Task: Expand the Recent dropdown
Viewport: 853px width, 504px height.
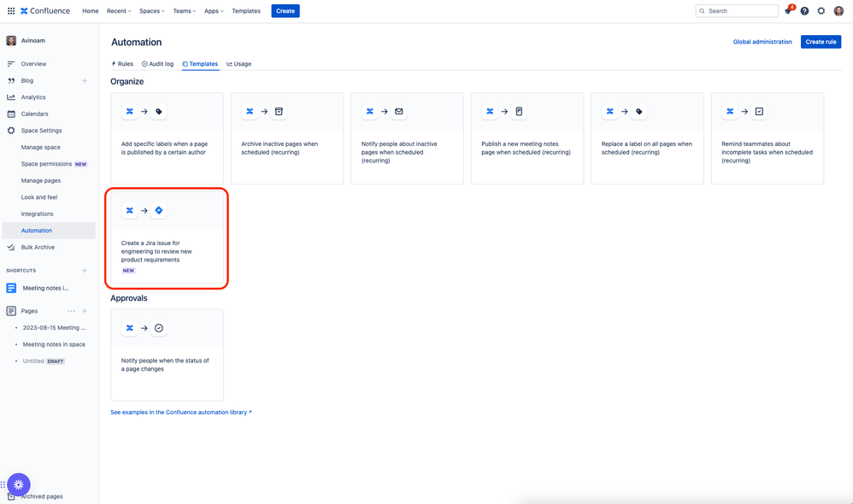Action: click(x=118, y=10)
